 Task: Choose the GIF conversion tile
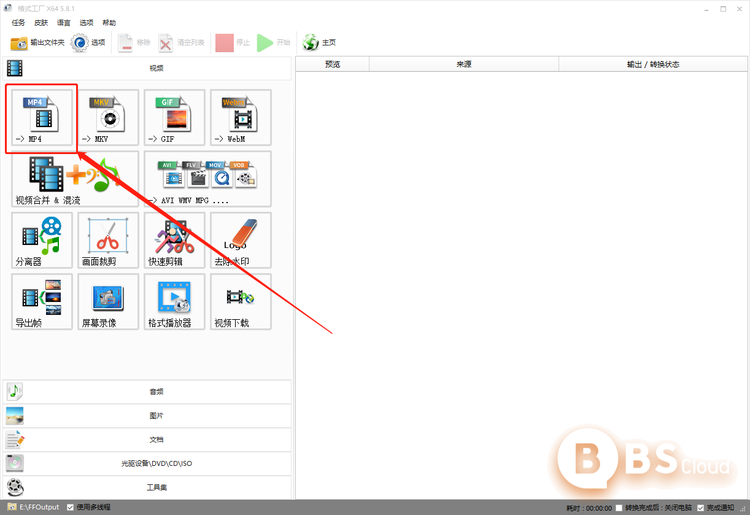pyautogui.click(x=175, y=117)
